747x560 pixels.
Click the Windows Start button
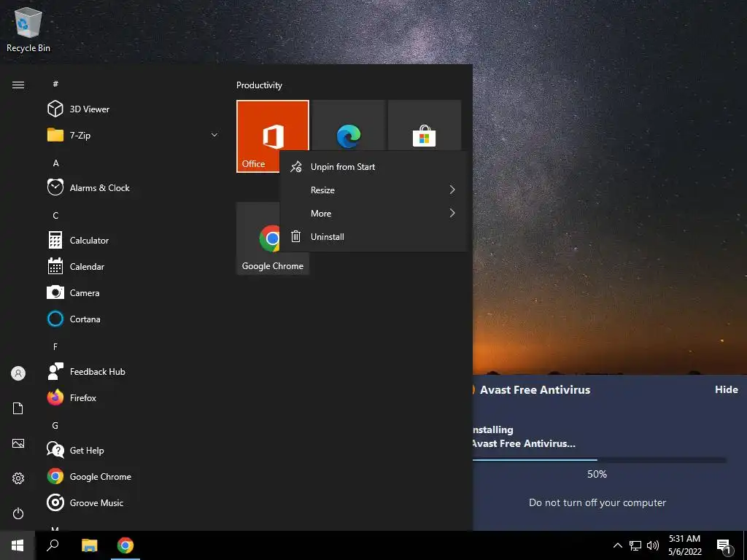18,545
